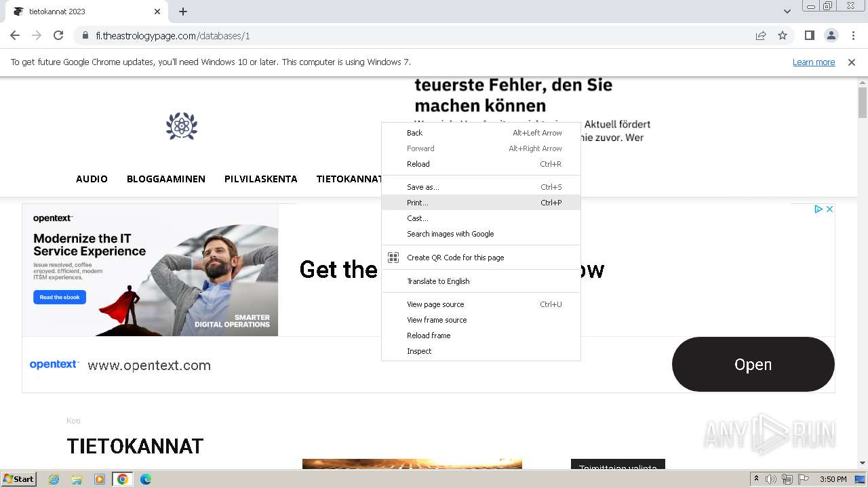
Task: Open Windows Media Player from taskbar
Action: point(100,479)
